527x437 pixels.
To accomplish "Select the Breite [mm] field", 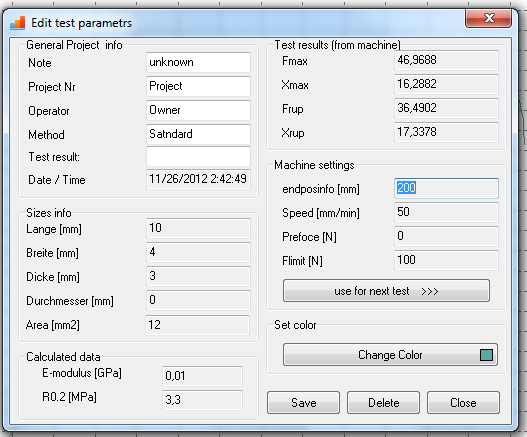I will [198, 252].
